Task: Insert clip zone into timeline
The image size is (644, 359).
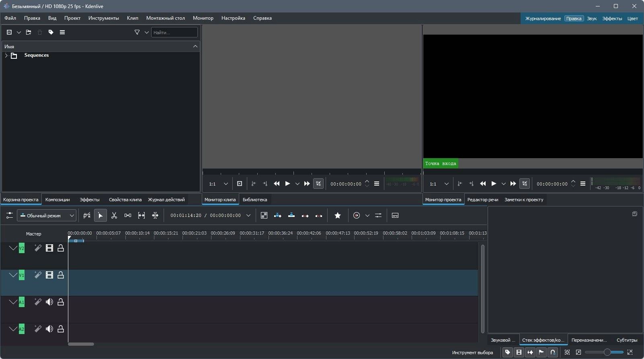Action: click(278, 216)
